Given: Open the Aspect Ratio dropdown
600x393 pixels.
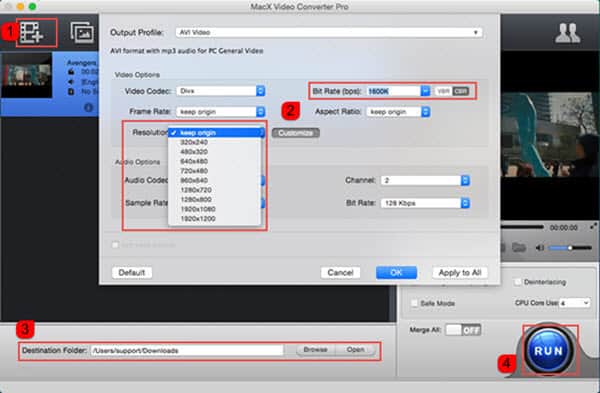Looking at the screenshot, I should coord(398,112).
